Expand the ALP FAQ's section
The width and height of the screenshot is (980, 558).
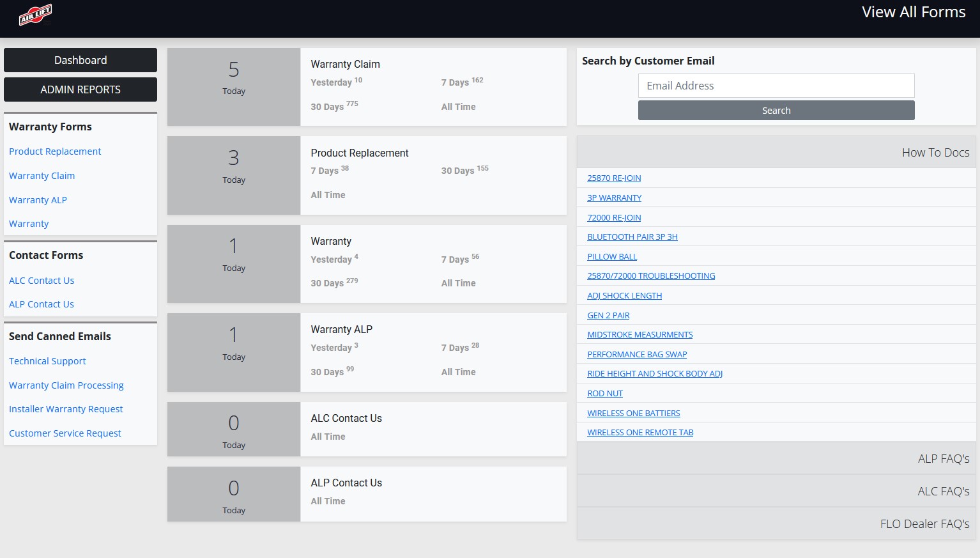pos(776,458)
